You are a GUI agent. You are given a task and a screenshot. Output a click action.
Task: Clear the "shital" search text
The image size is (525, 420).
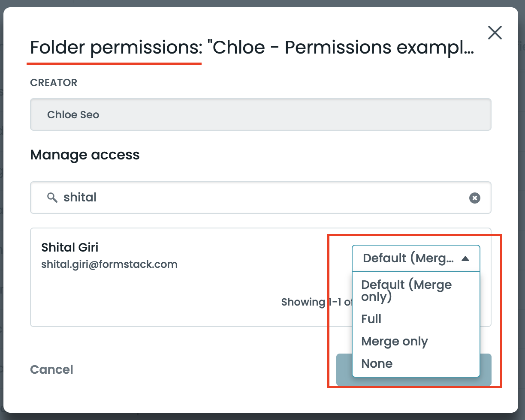pos(474,198)
